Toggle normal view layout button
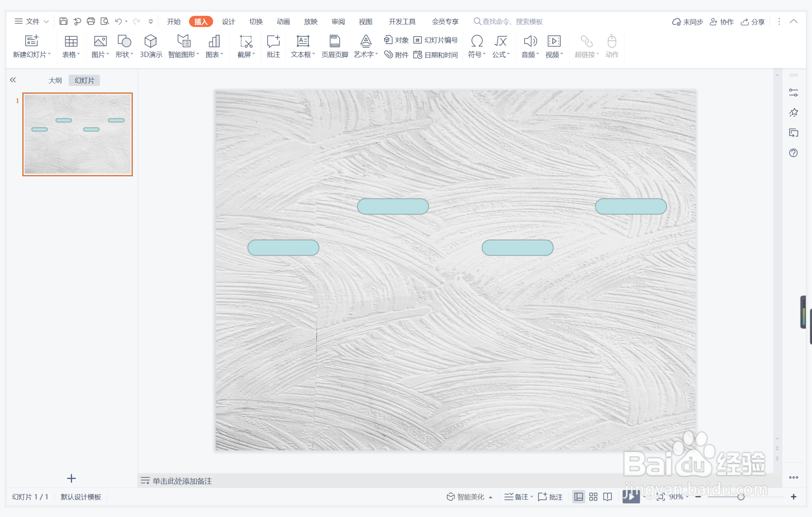812x517 pixels. pos(578,497)
